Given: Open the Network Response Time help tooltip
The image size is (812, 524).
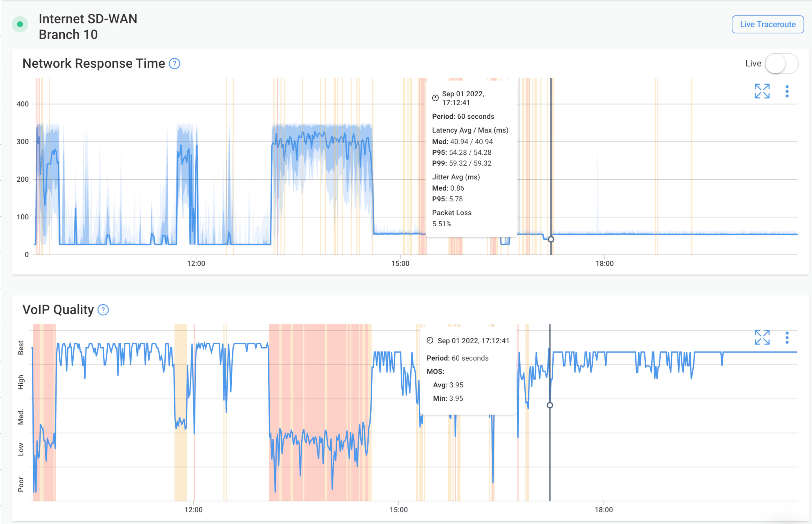Looking at the screenshot, I should point(175,64).
